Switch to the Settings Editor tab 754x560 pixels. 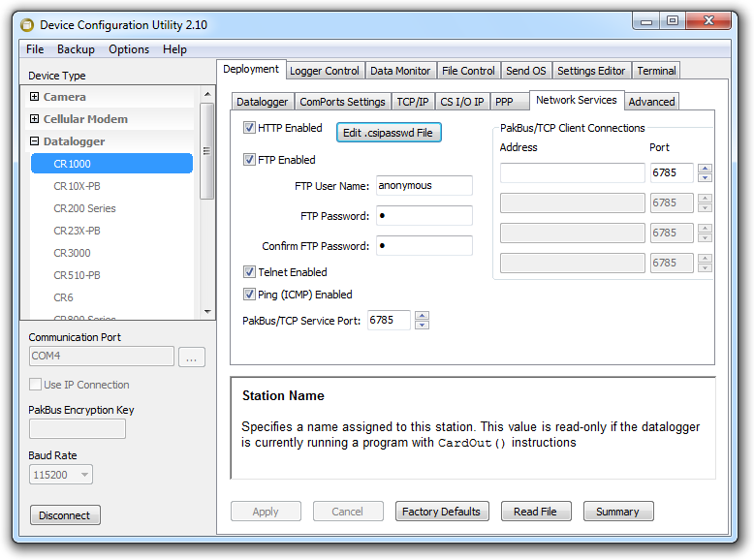(x=591, y=71)
